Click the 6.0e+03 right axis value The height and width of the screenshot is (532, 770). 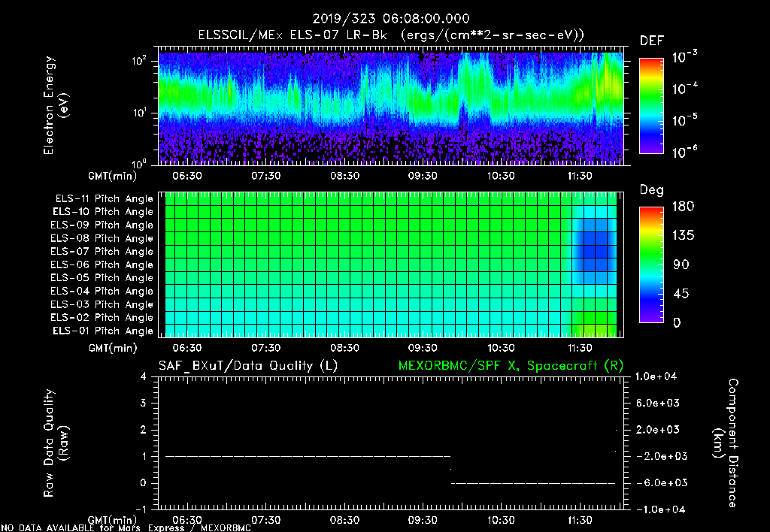coord(657,404)
